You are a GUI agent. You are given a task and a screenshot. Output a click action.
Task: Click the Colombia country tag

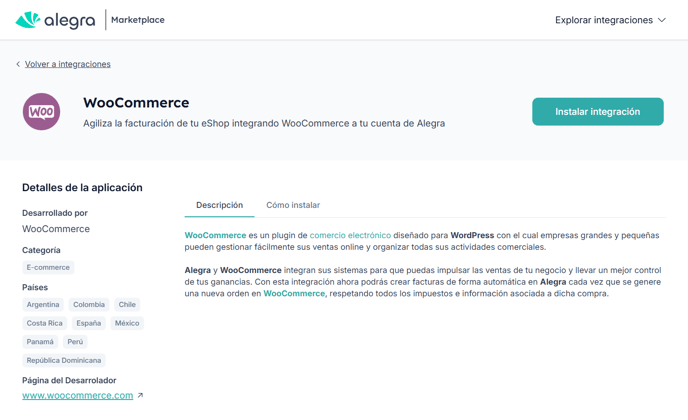coord(89,305)
